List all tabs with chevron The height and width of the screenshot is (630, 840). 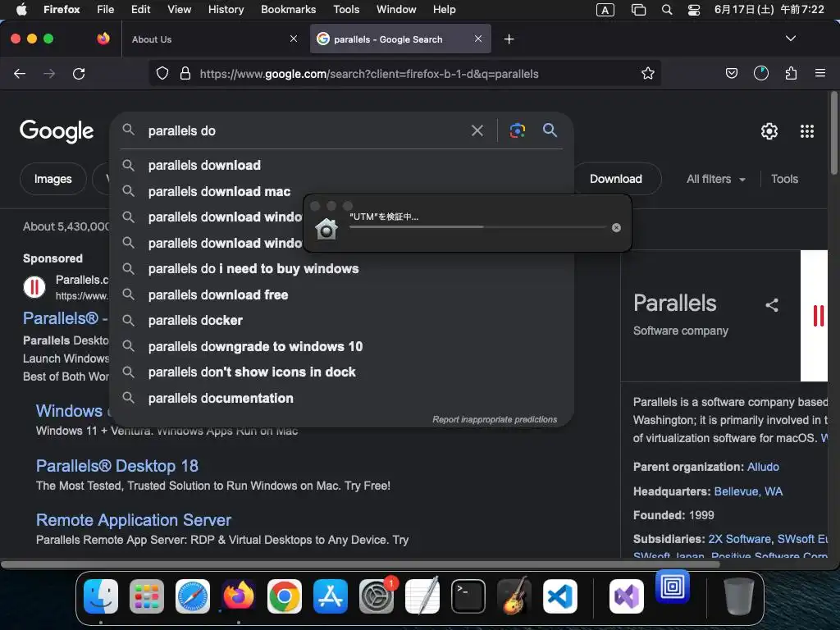(x=790, y=39)
